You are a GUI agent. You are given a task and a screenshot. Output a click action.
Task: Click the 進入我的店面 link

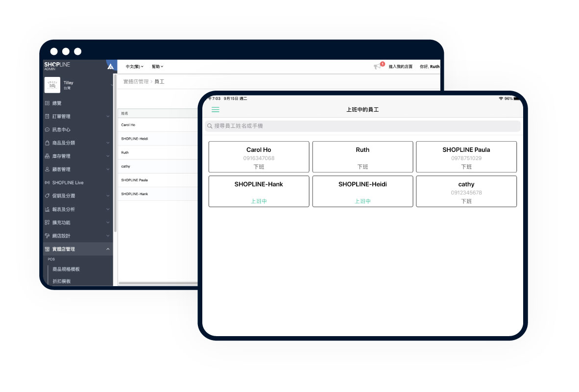pyautogui.click(x=400, y=67)
